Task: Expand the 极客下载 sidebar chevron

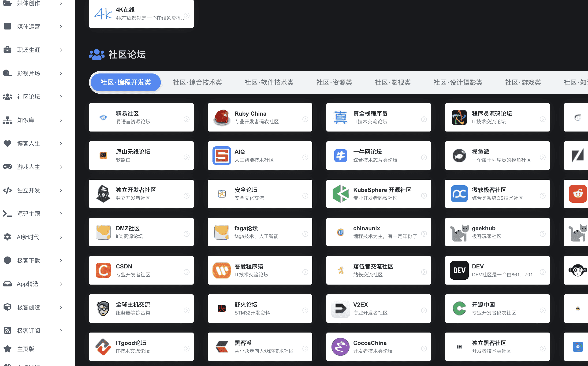Action: click(61, 260)
